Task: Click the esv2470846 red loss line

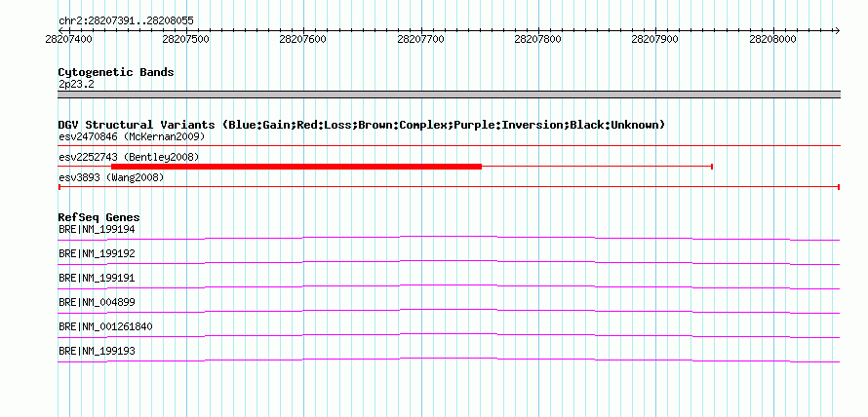Action: 449,146
